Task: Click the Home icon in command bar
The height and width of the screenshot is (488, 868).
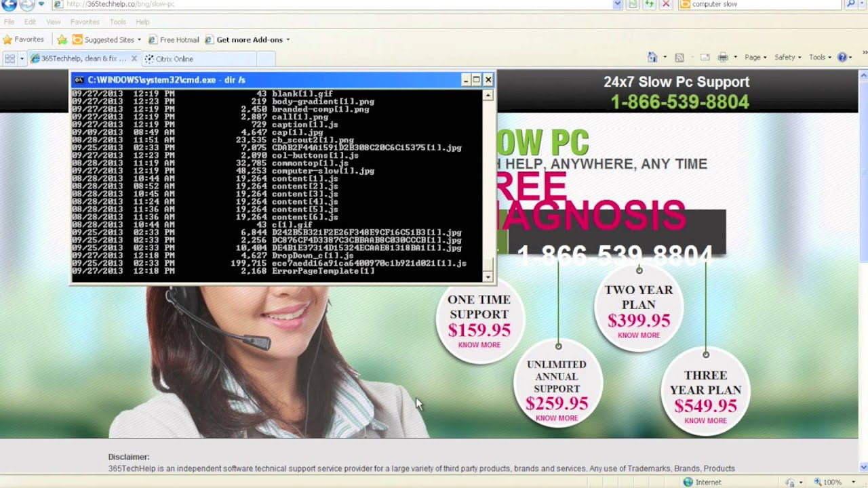Action: pyautogui.click(x=652, y=58)
